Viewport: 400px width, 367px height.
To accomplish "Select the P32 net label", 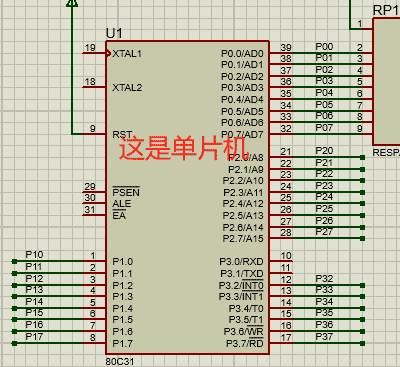I will pyautogui.click(x=324, y=279).
